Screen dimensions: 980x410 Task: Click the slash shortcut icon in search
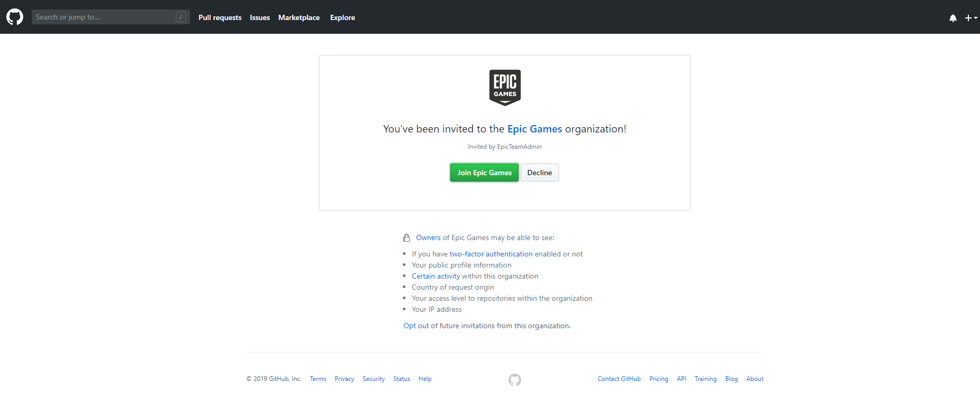tap(181, 17)
